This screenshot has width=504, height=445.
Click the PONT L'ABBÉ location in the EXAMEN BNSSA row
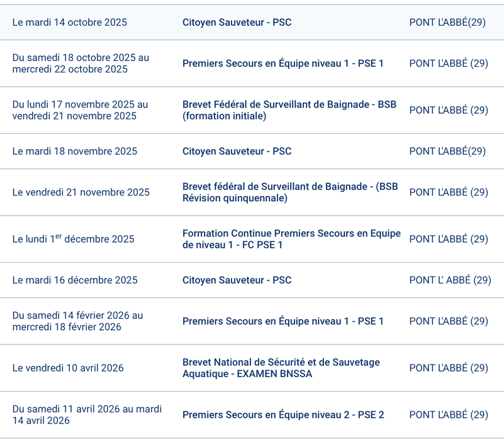[448, 368]
